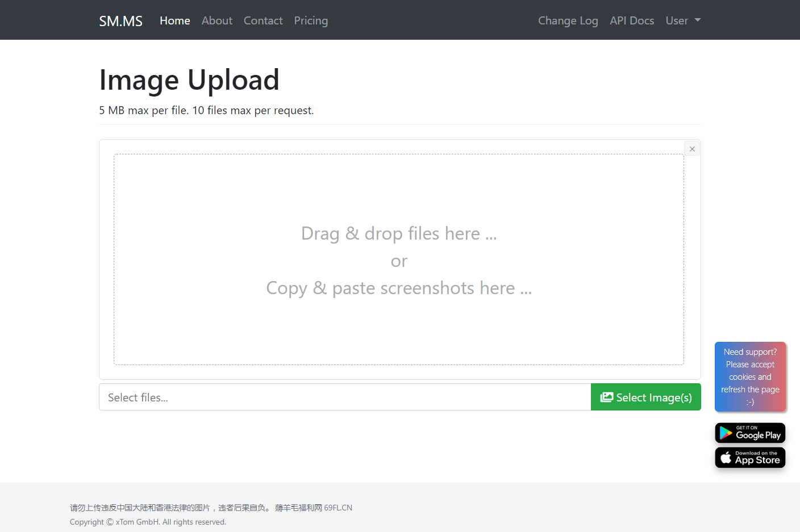Viewport: 800px width, 532px height.
Task: Click the Copy & paste screenshots text
Action: [399, 288]
